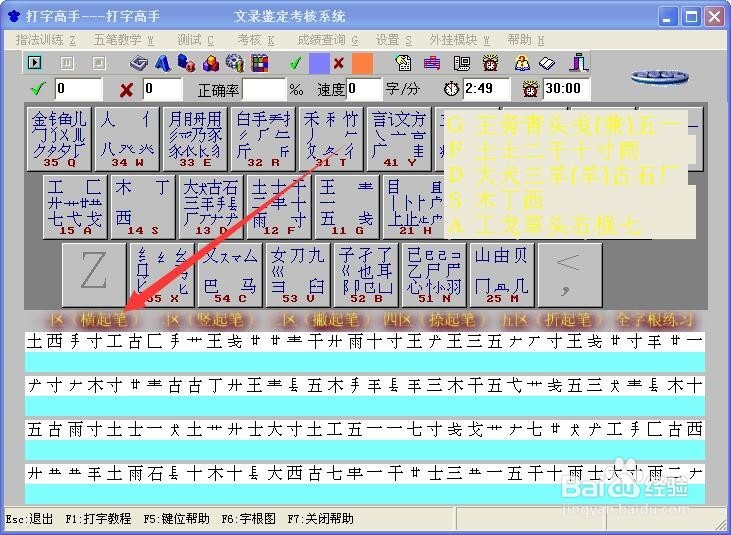The image size is (731, 535).
Task: Pick the blue color swatch
Action: pos(319,63)
